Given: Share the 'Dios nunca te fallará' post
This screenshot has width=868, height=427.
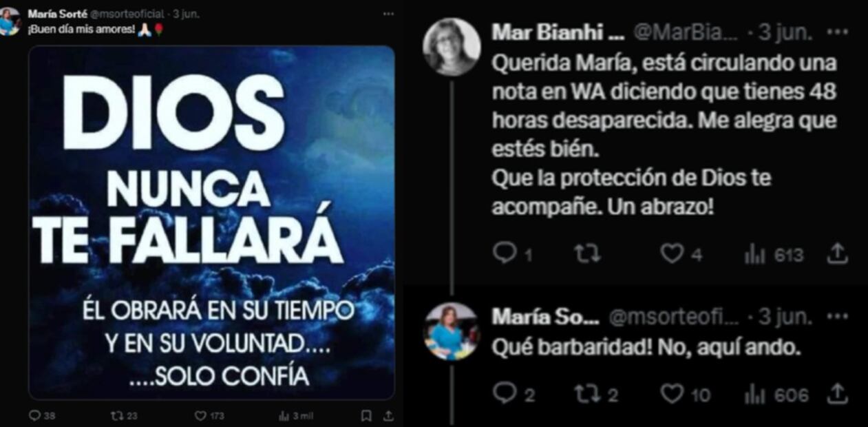Looking at the screenshot, I should [x=388, y=416].
